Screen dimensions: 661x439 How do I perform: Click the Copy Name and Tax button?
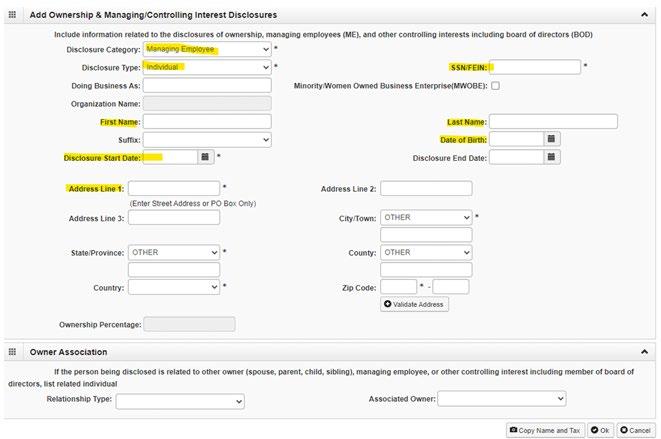[x=545, y=430]
